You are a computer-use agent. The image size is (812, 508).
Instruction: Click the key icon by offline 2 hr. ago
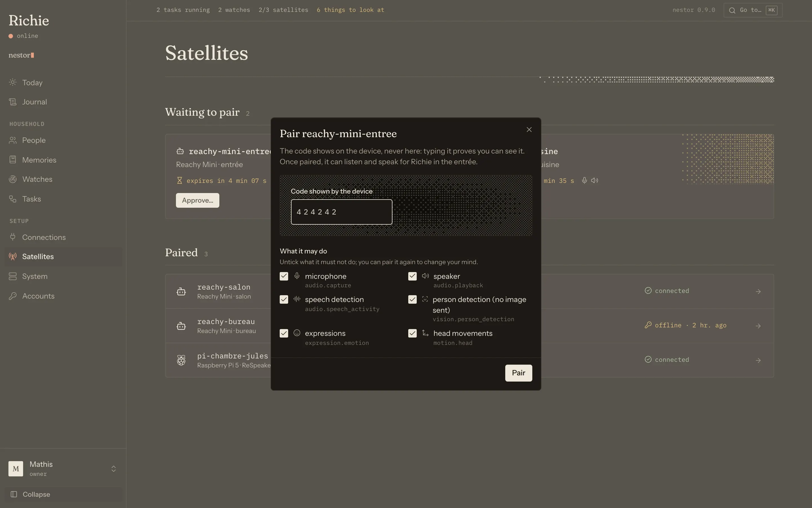point(648,325)
